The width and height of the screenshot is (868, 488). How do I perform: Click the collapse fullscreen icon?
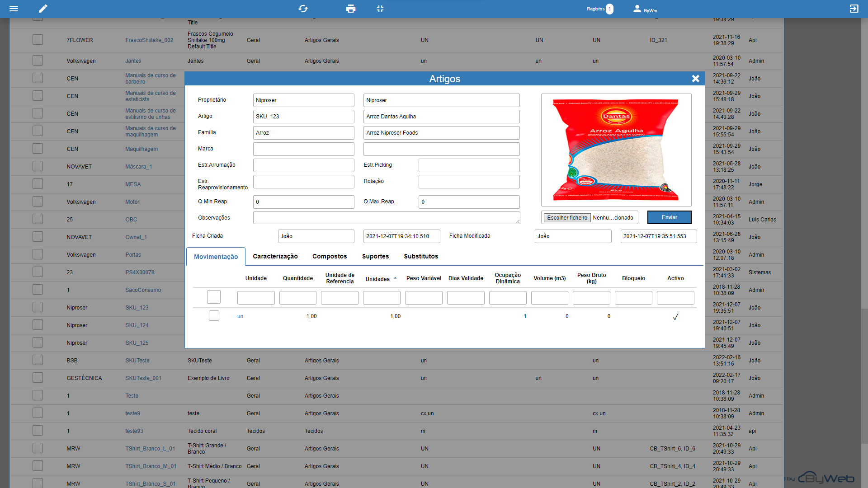pos(380,9)
